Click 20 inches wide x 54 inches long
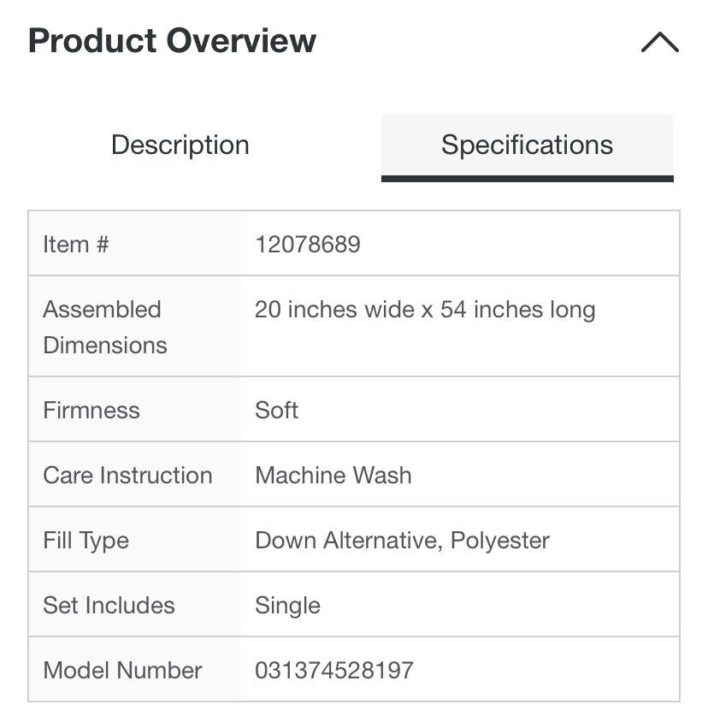 click(x=425, y=310)
